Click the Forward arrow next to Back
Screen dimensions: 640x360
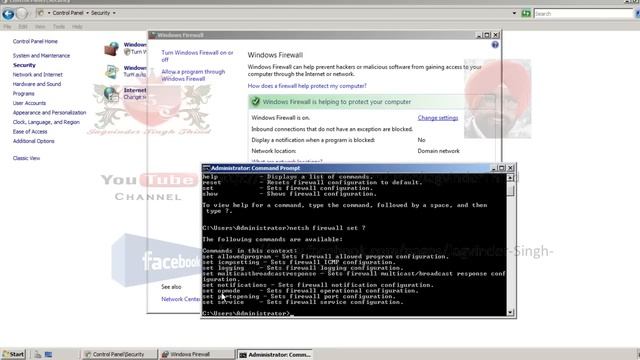pos(22,14)
